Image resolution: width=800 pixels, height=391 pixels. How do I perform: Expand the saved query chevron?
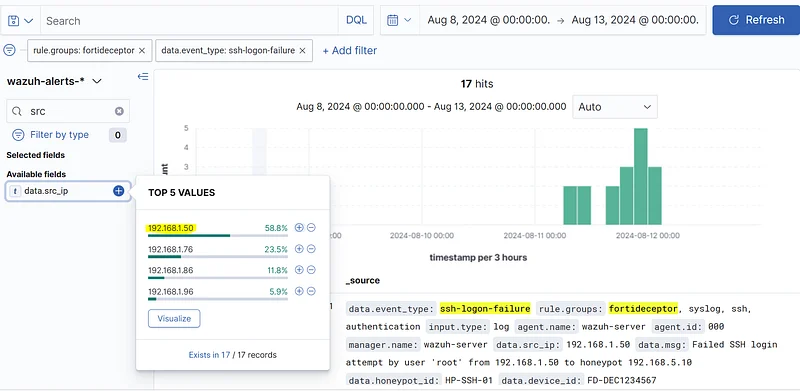pos(29,20)
